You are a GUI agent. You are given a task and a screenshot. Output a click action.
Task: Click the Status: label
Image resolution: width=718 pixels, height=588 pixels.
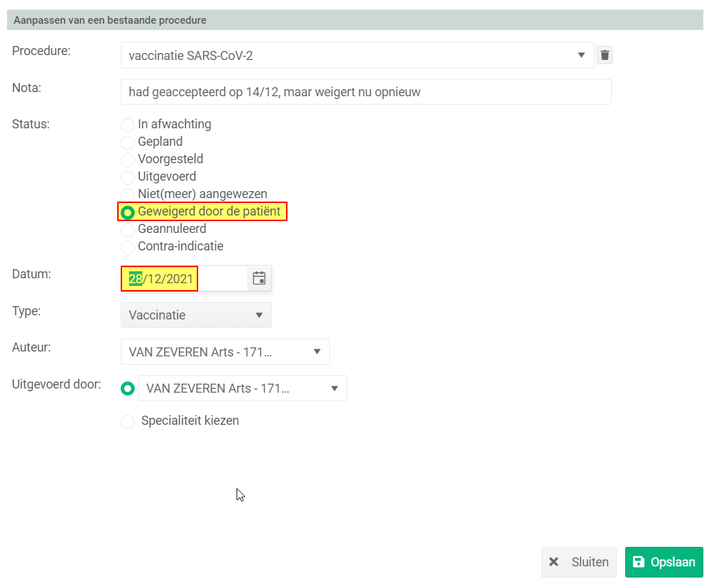click(31, 124)
